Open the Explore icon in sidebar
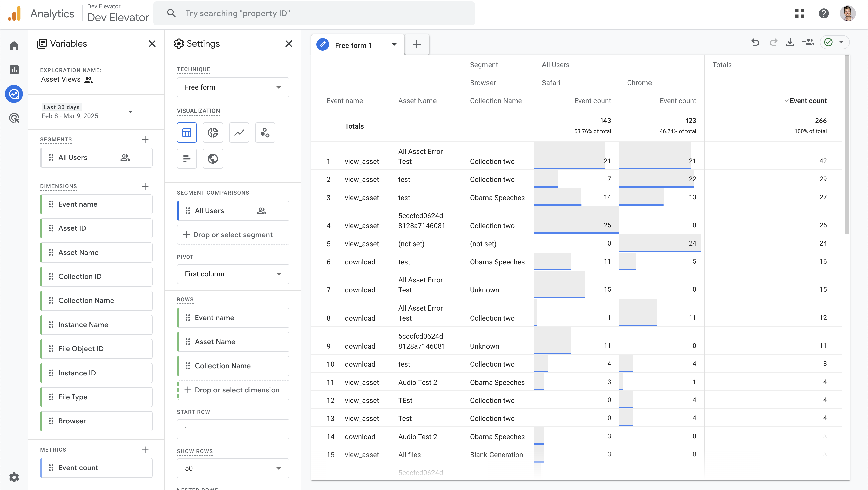The width and height of the screenshot is (868, 490). point(14,94)
